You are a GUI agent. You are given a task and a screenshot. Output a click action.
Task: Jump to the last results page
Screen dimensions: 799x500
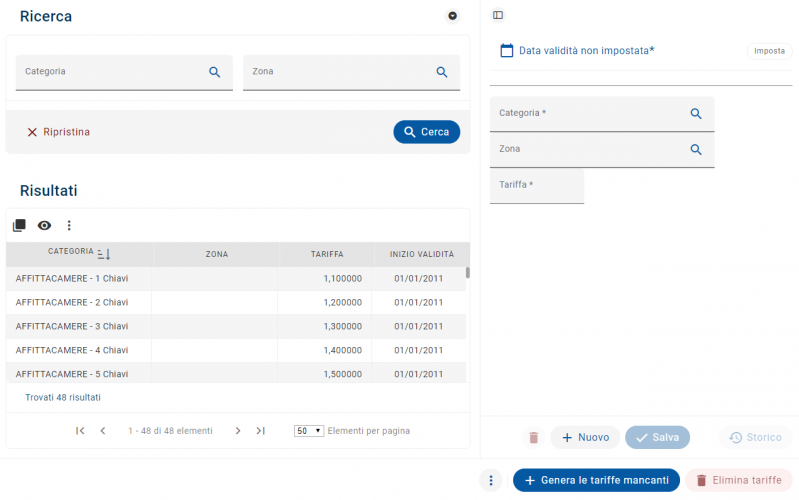[x=260, y=431]
